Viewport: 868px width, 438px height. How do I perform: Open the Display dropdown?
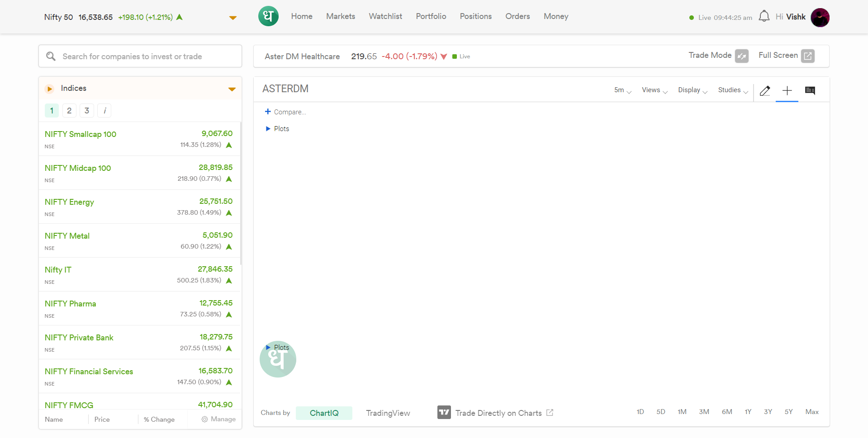click(693, 90)
